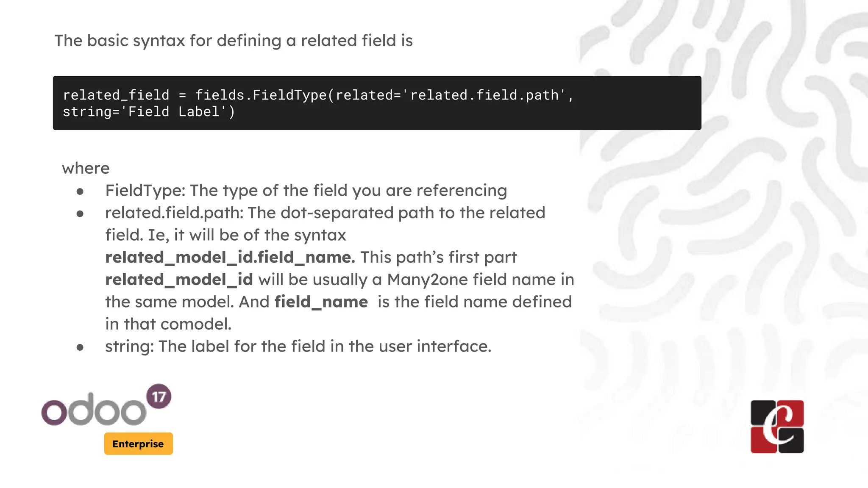The height and width of the screenshot is (488, 868).
Task: Click the bold related_model_id.field_name text
Action: (x=230, y=257)
